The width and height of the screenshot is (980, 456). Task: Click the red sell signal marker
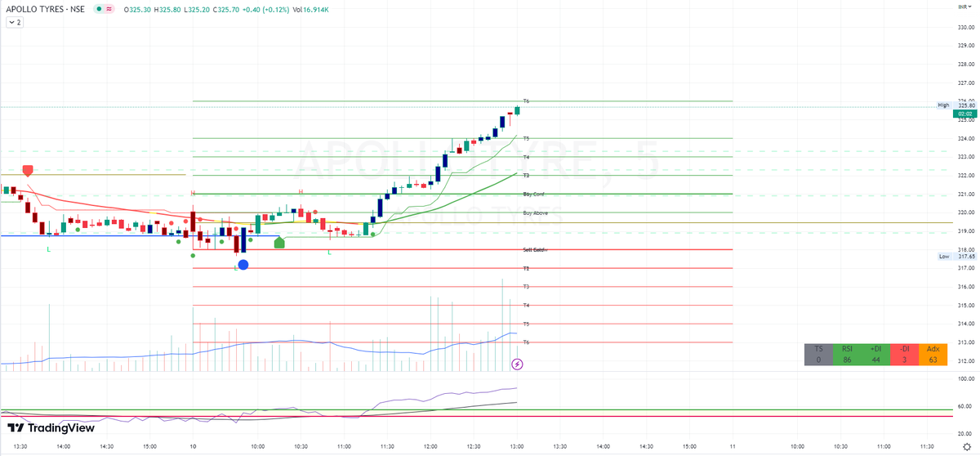pos(28,170)
